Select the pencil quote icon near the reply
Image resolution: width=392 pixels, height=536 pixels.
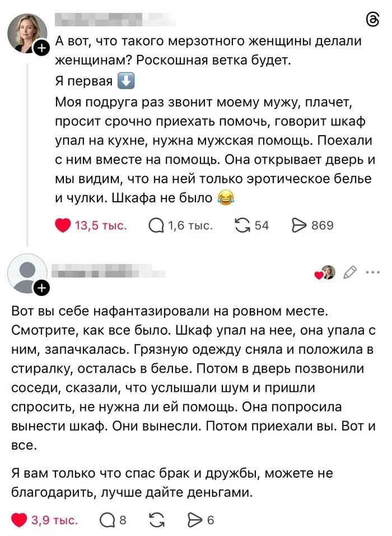(x=349, y=271)
